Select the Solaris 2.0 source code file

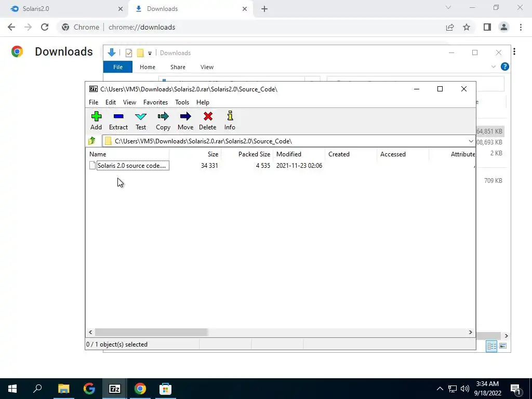[x=132, y=166]
